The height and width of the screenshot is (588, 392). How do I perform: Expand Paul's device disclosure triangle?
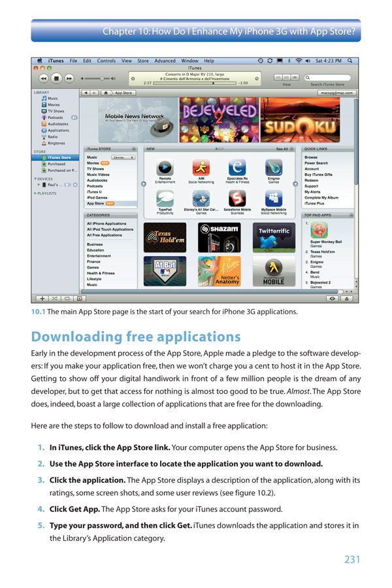[x=39, y=185]
